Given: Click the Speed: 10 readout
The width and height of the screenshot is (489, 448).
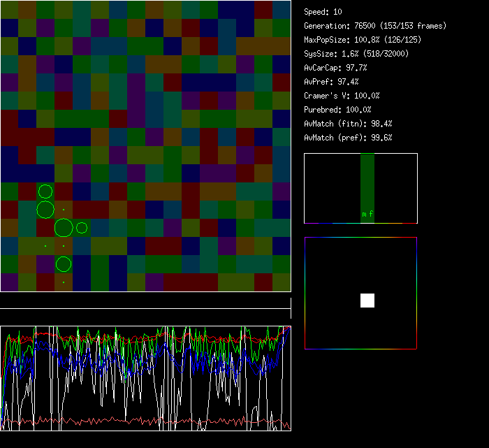Looking at the screenshot, I should click(x=323, y=12).
